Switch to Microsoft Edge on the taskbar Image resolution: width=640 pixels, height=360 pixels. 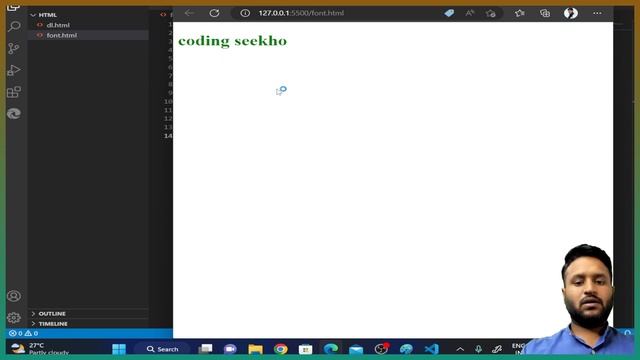331,349
